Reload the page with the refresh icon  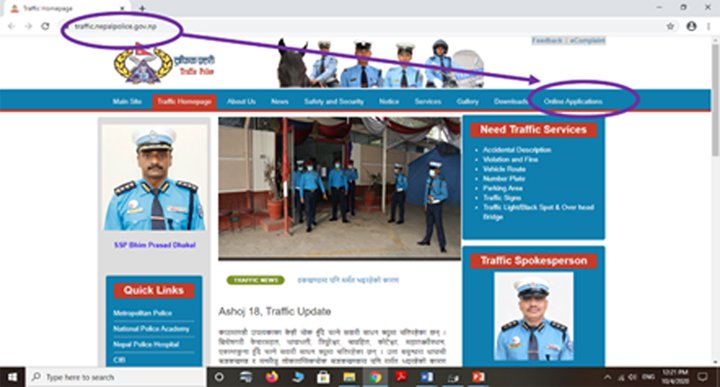point(45,26)
